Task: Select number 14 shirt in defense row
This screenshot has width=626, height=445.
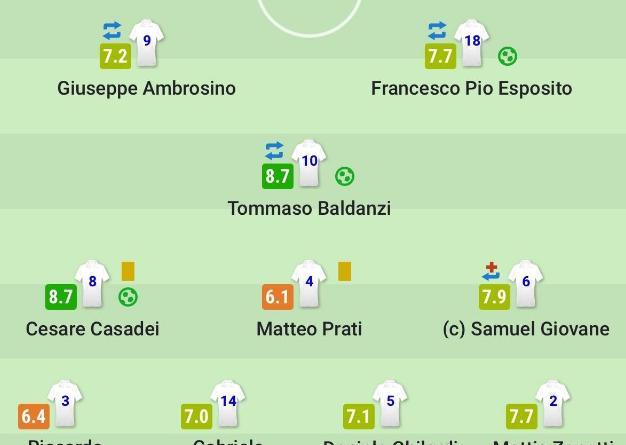Action: (x=228, y=403)
